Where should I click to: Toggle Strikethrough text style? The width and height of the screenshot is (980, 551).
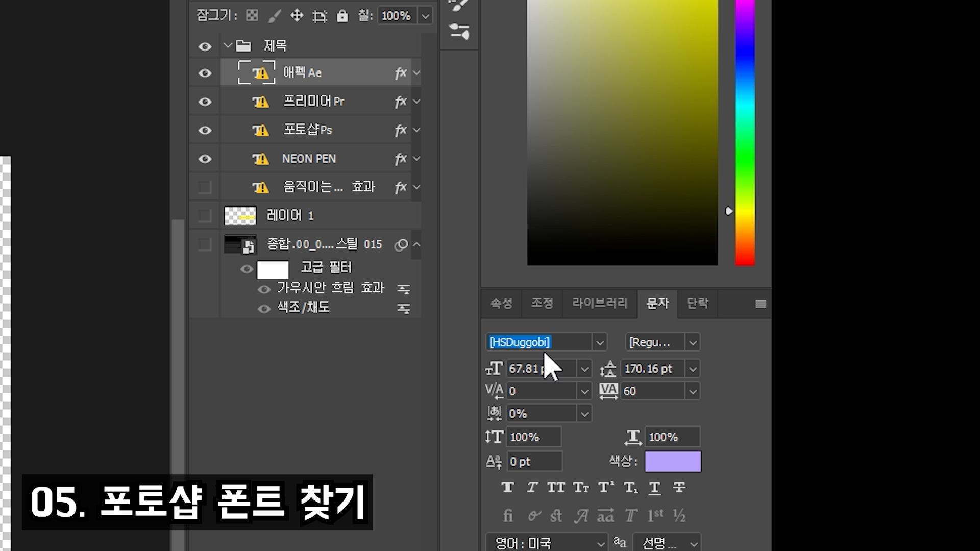(679, 488)
